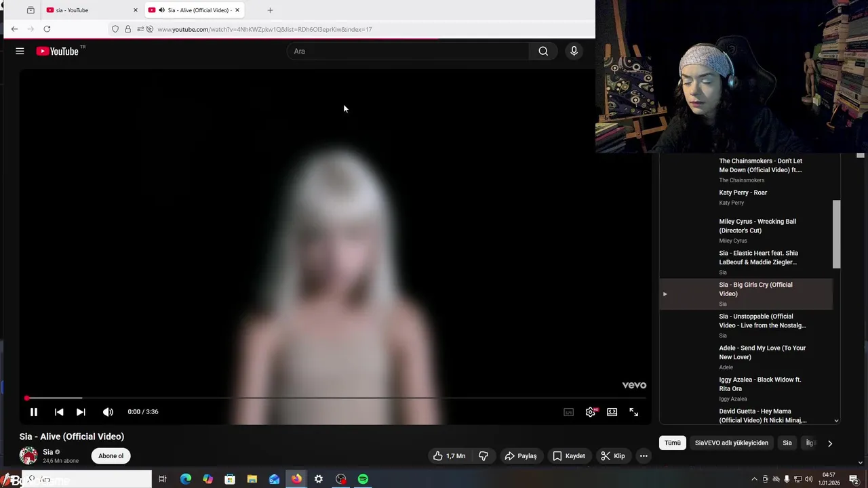
Task: Select 'SiaVEVO adlı yükleyiciden' chip
Action: pos(732,443)
